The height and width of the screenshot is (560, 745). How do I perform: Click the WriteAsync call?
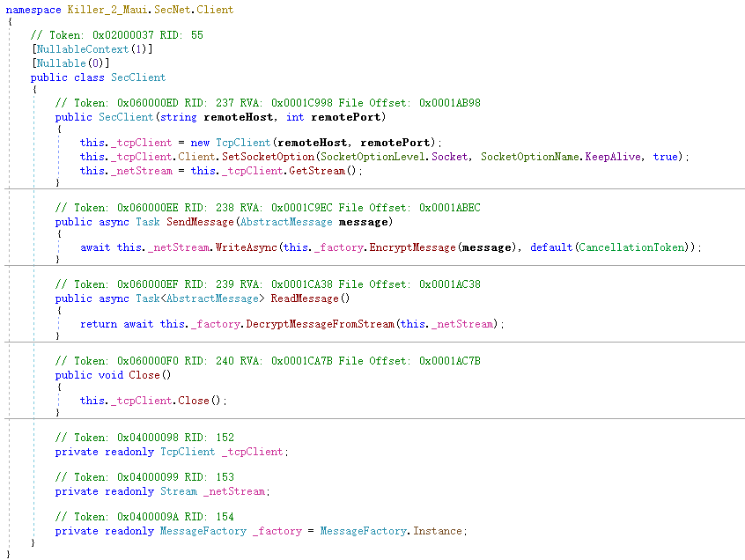pos(246,247)
